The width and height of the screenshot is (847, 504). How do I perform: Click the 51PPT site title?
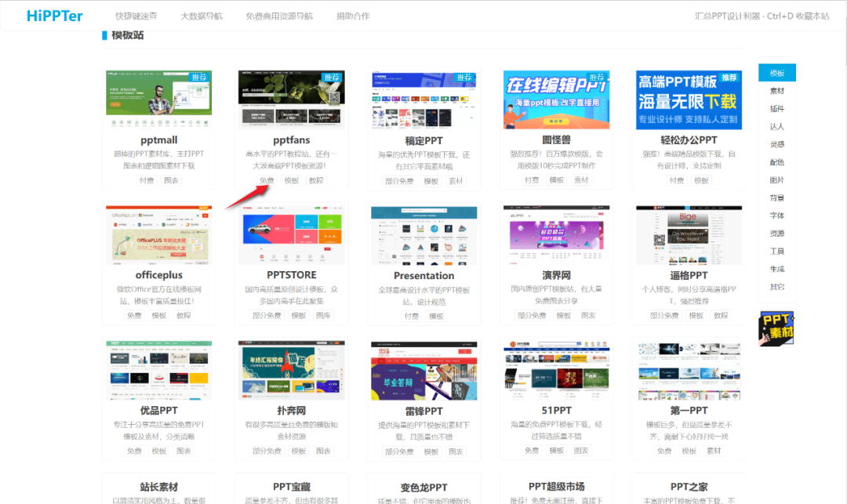pyautogui.click(x=557, y=412)
